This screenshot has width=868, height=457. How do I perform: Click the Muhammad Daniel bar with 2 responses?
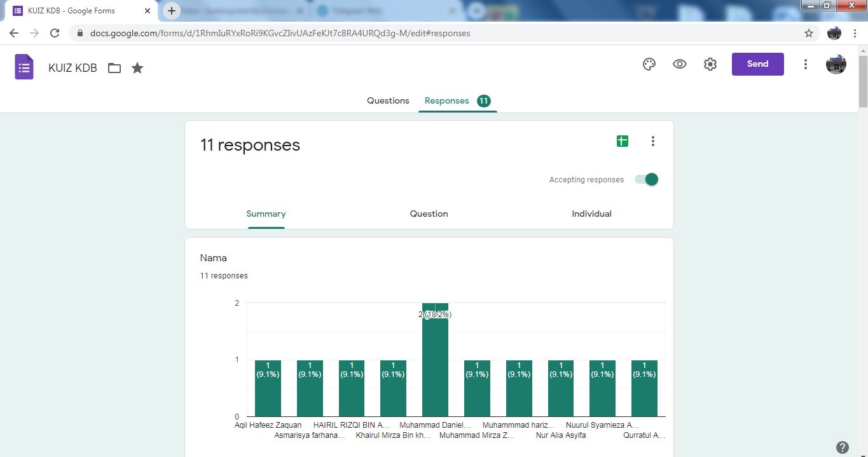(435, 360)
